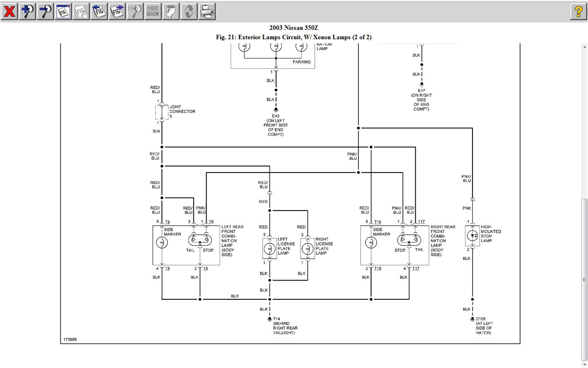
Task: Toggle wire highlighting with HIDE SHOW
Action: (153, 11)
